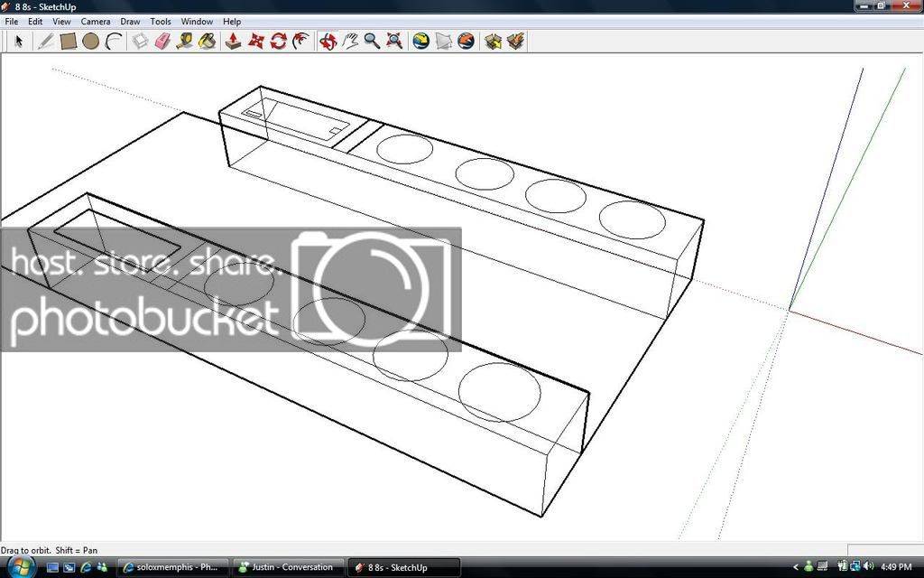
Task: Click the 4:49 PM clock
Action: click(896, 567)
